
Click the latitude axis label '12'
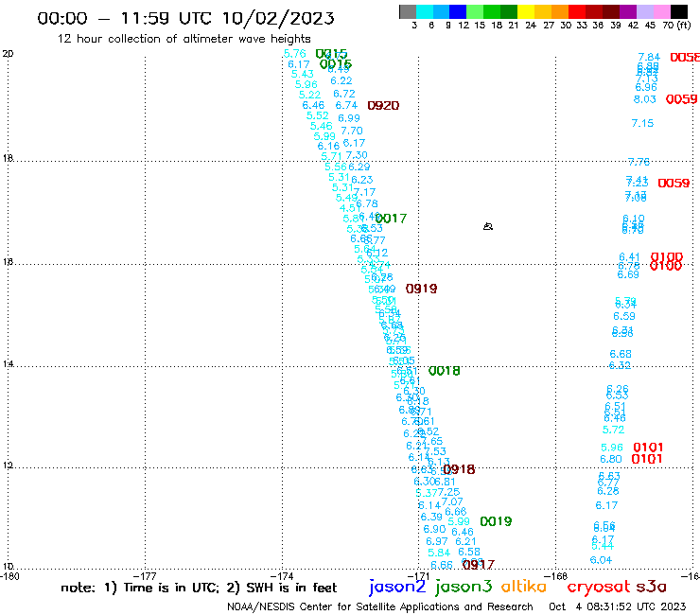click(x=8, y=466)
